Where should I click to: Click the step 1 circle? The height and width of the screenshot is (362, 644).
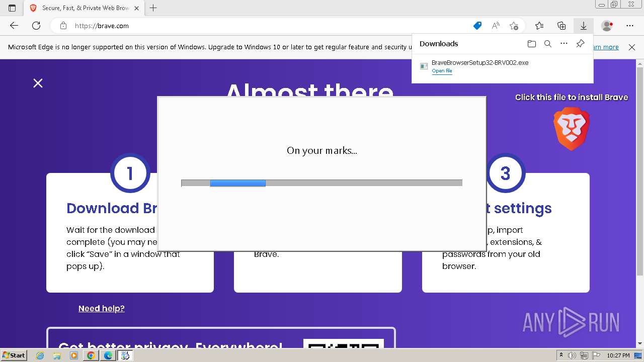(130, 173)
